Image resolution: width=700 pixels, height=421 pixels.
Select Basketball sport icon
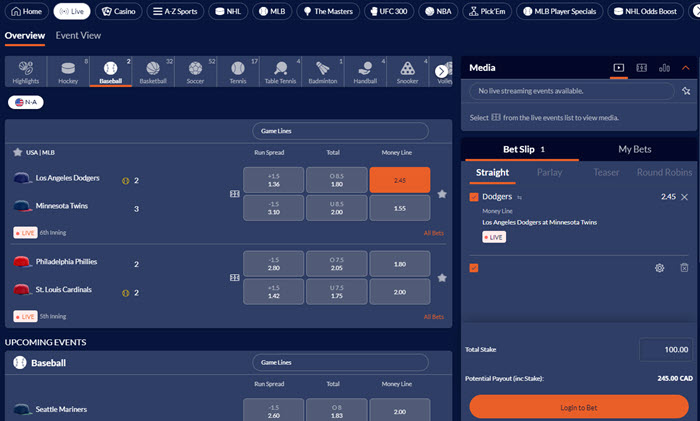(153, 71)
